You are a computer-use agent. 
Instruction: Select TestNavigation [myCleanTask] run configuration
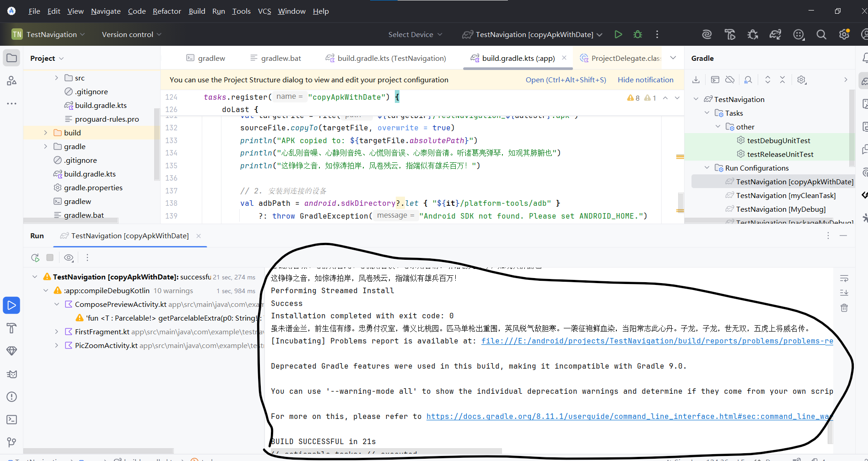coord(786,195)
